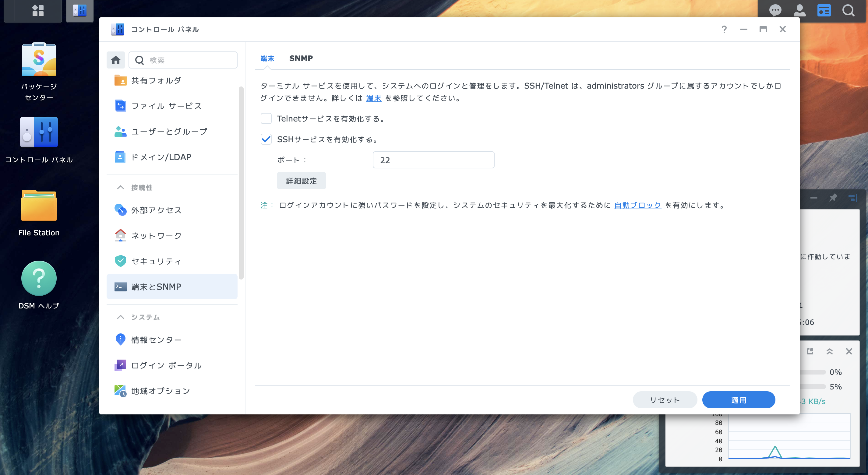The width and height of the screenshot is (868, 475).
Task: Click the sidebar vertical scrollbar
Action: [241, 183]
